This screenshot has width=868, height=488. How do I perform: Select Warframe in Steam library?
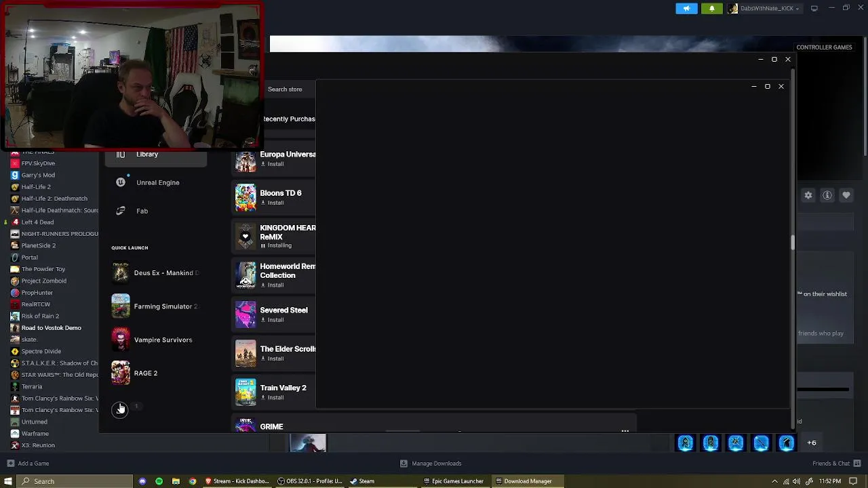tap(35, 434)
